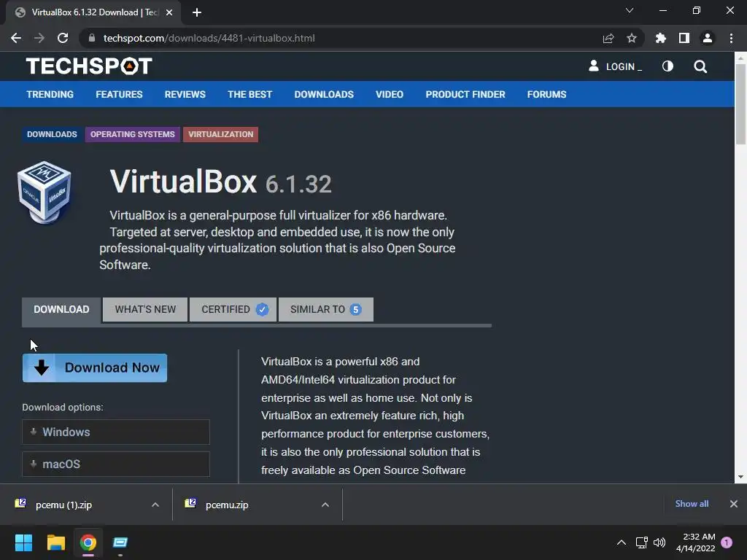747x560 pixels.
Task: Share this page via share icon
Action: (608, 38)
